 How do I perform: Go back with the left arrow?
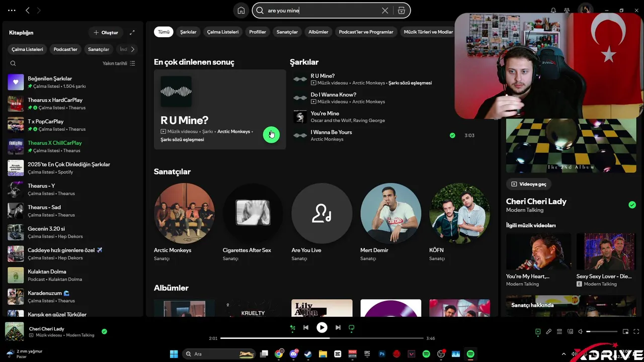pos(28,10)
